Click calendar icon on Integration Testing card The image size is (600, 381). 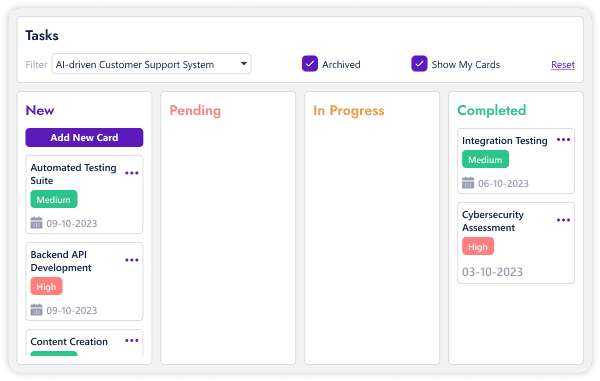468,182
